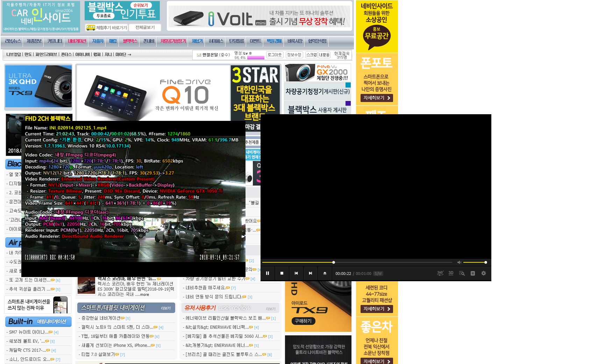This screenshot has height=364, width=591.
Task: Open post SM7 뉴아트 아이나...
Action: click(x=29, y=332)
